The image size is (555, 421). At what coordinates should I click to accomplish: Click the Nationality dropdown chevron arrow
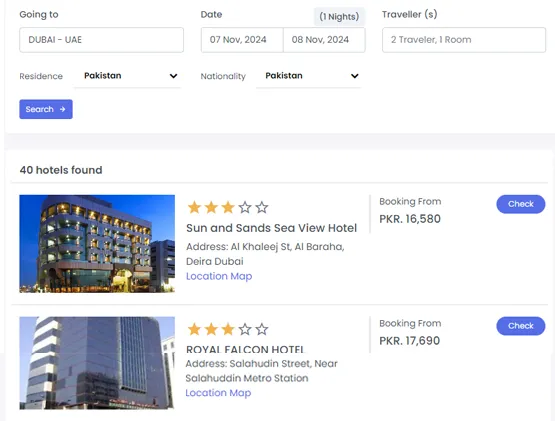(x=355, y=76)
